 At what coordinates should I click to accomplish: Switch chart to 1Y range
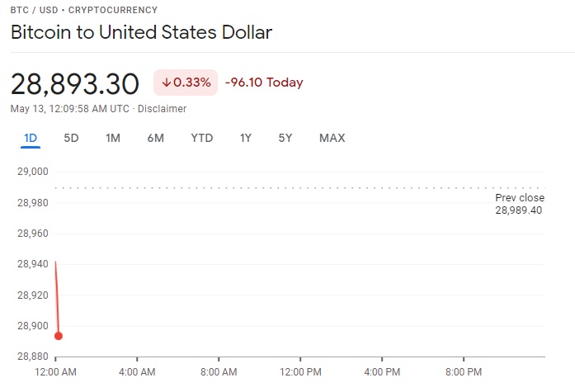pyautogui.click(x=245, y=138)
